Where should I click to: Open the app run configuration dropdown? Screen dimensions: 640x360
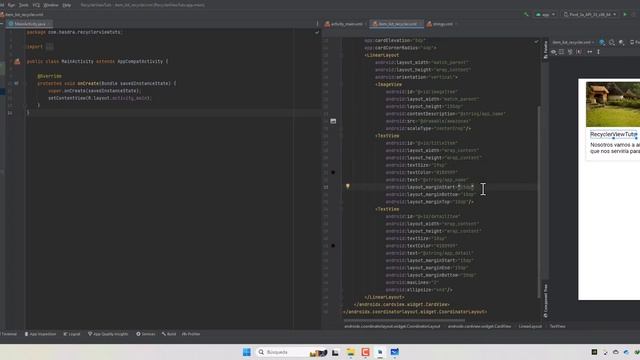point(545,14)
